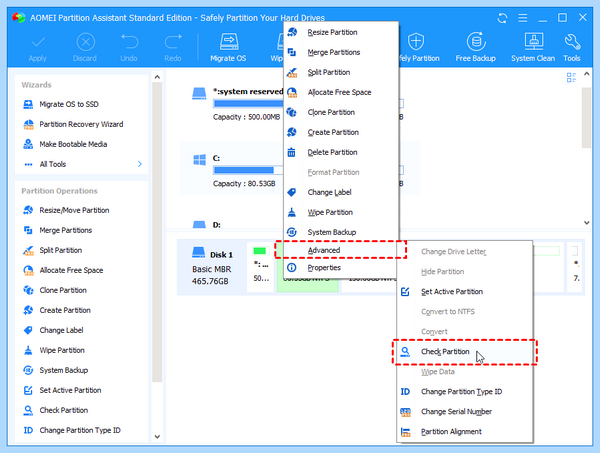
Task: Click the C: partition usage bar
Action: [248, 170]
